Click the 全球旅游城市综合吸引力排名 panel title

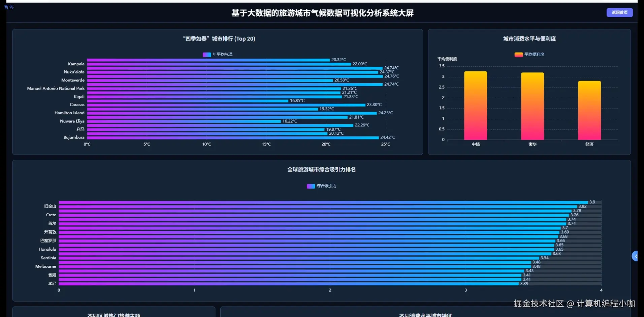pos(321,169)
